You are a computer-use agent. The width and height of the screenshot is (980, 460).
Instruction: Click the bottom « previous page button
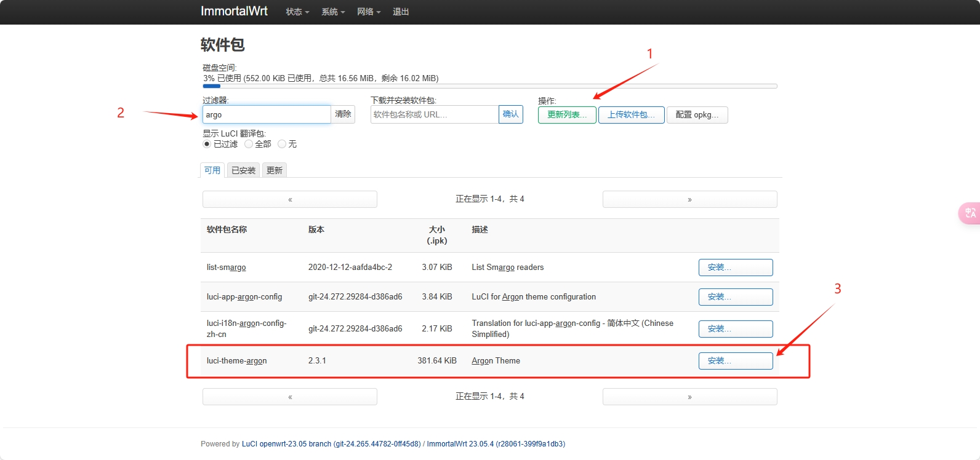290,397
